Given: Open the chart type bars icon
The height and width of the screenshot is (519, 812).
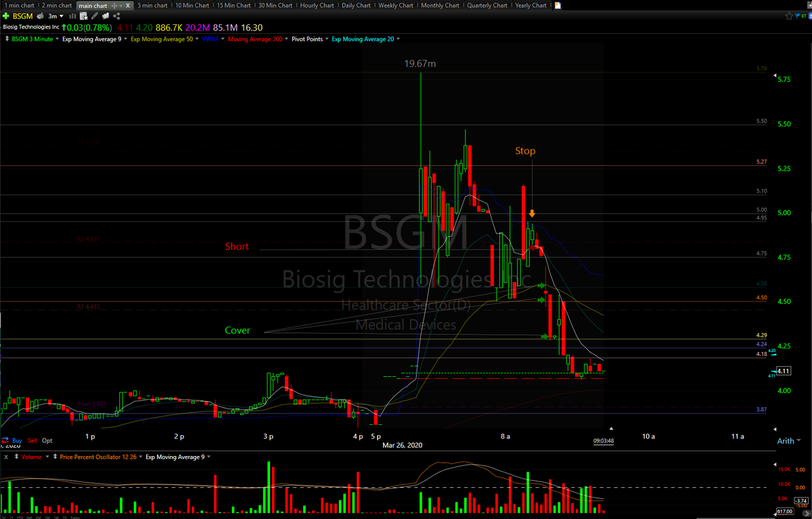Looking at the screenshot, I should pos(72,16).
